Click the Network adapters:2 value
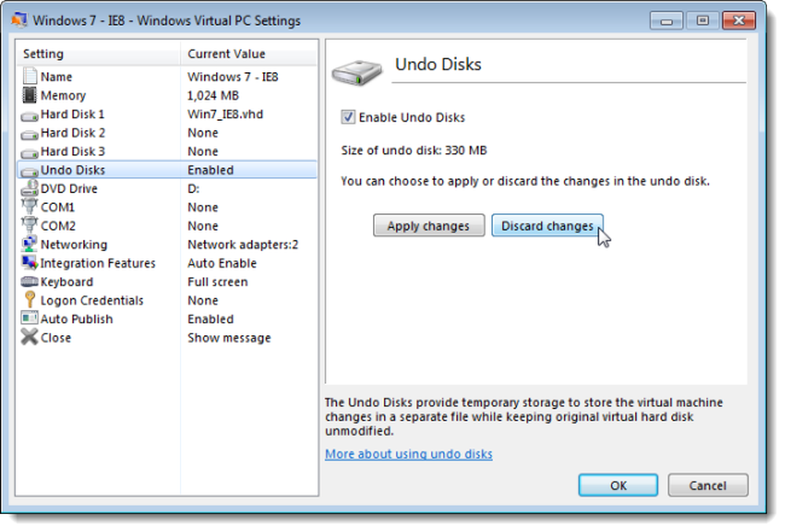This screenshot has width=785, height=532. (x=243, y=244)
